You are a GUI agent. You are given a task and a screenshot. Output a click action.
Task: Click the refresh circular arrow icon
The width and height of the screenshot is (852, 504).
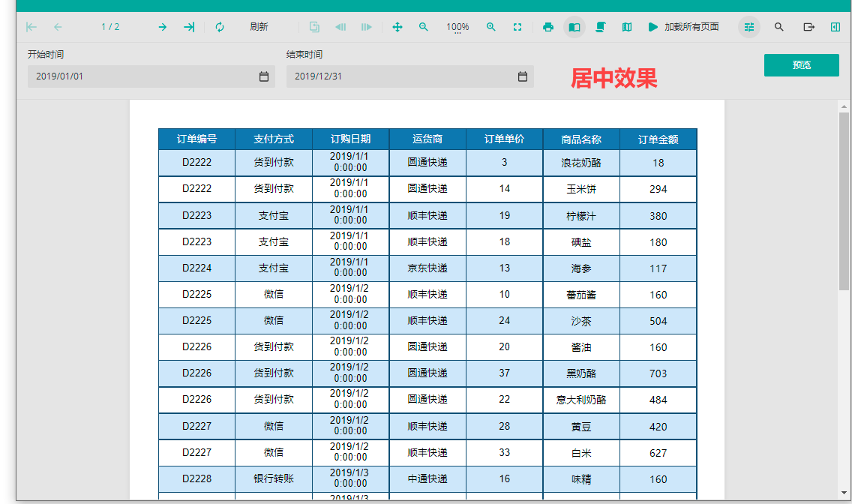220,27
